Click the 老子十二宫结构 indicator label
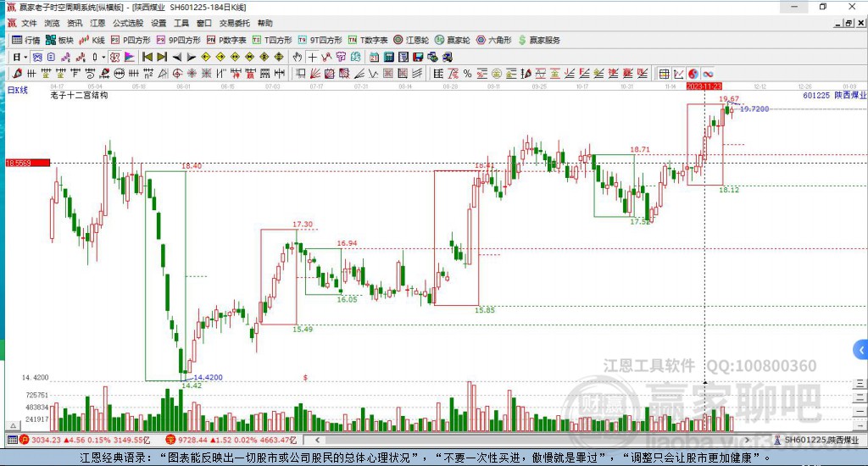 [x=79, y=95]
